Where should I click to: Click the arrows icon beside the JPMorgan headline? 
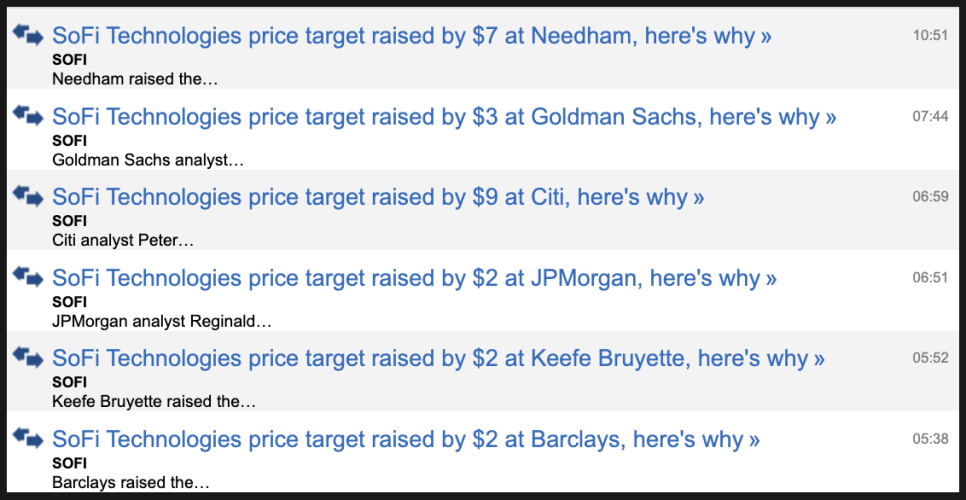(28, 276)
